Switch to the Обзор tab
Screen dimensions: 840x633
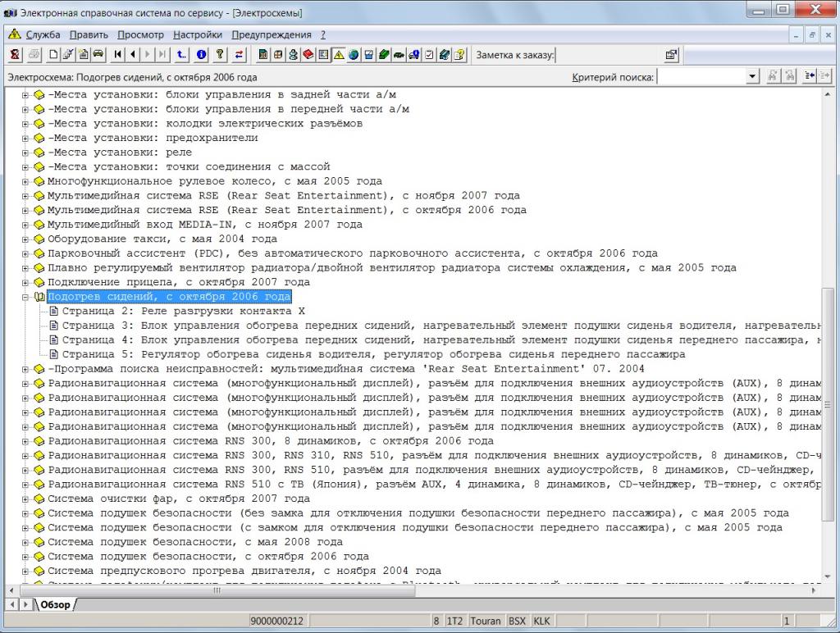pyautogui.click(x=55, y=604)
